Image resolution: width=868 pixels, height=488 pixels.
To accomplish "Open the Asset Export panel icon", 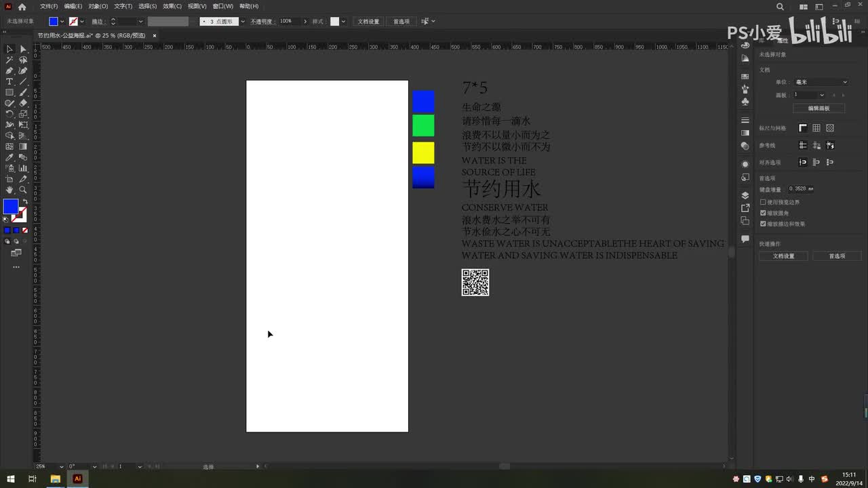I will (745, 208).
